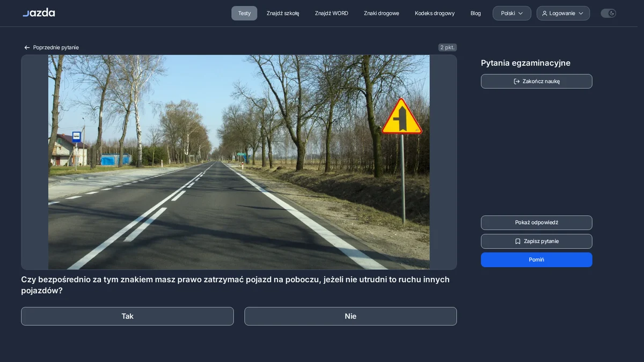This screenshot has height=362, width=644.
Task: Click the Pytania egzaminacyjne heading
Action: [x=525, y=63]
